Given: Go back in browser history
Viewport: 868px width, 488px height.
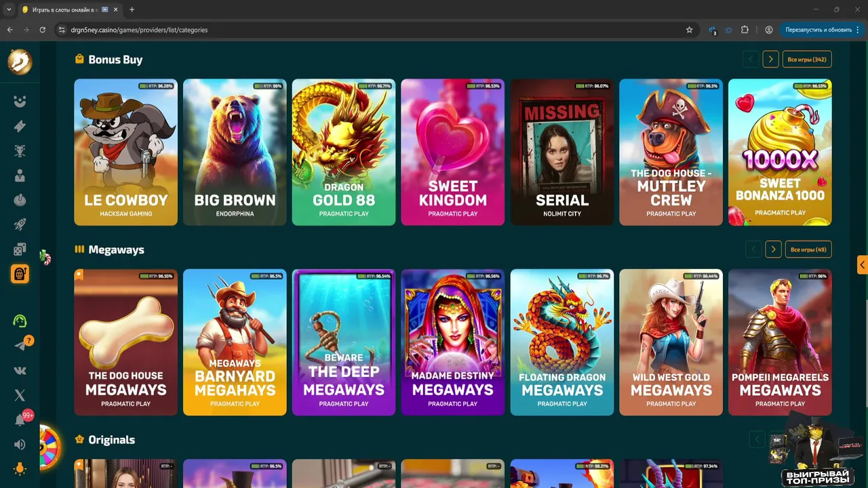Looking at the screenshot, I should click(x=9, y=30).
